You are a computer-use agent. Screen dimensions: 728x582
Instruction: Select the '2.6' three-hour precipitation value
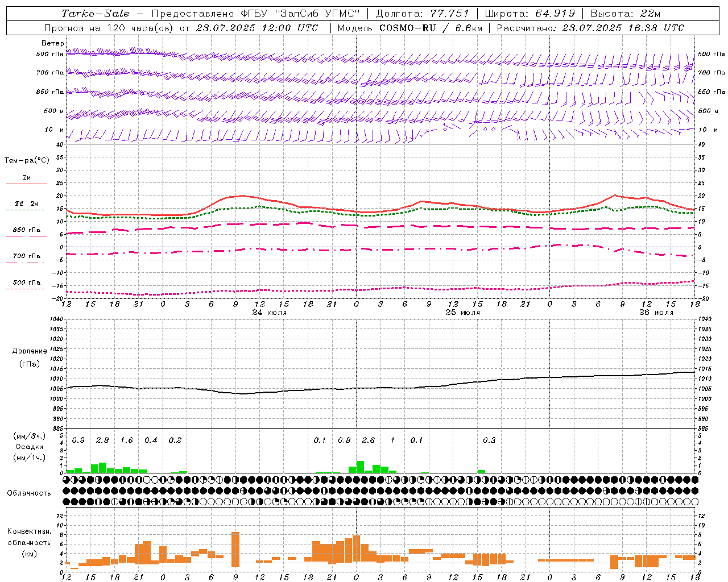[x=369, y=440]
